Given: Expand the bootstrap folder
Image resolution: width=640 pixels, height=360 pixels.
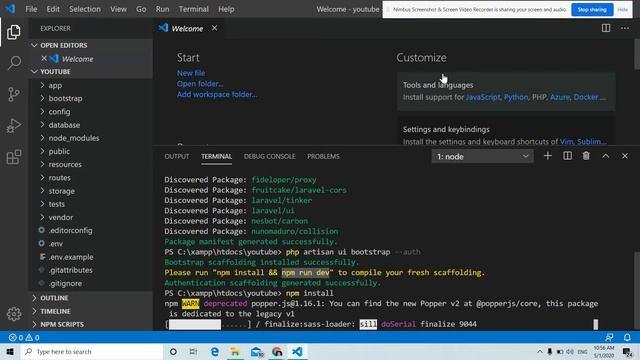Looking at the screenshot, I should pyautogui.click(x=90, y=98).
